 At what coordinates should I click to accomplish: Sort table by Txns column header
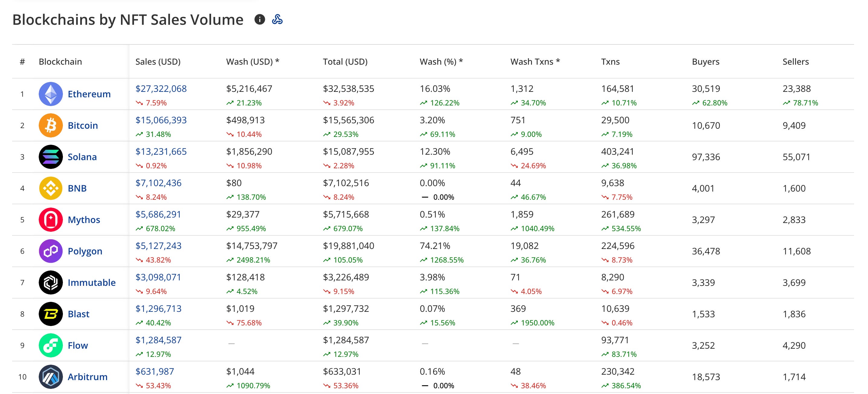pos(610,62)
